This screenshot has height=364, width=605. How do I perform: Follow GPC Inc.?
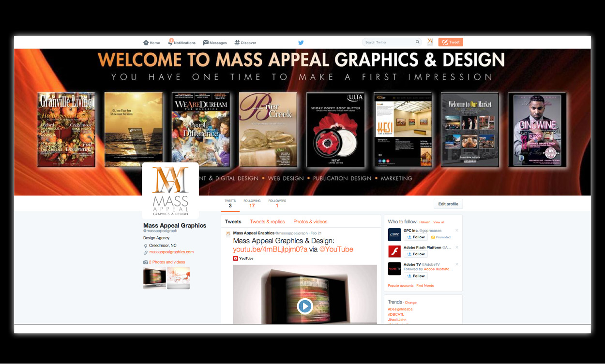tap(416, 237)
